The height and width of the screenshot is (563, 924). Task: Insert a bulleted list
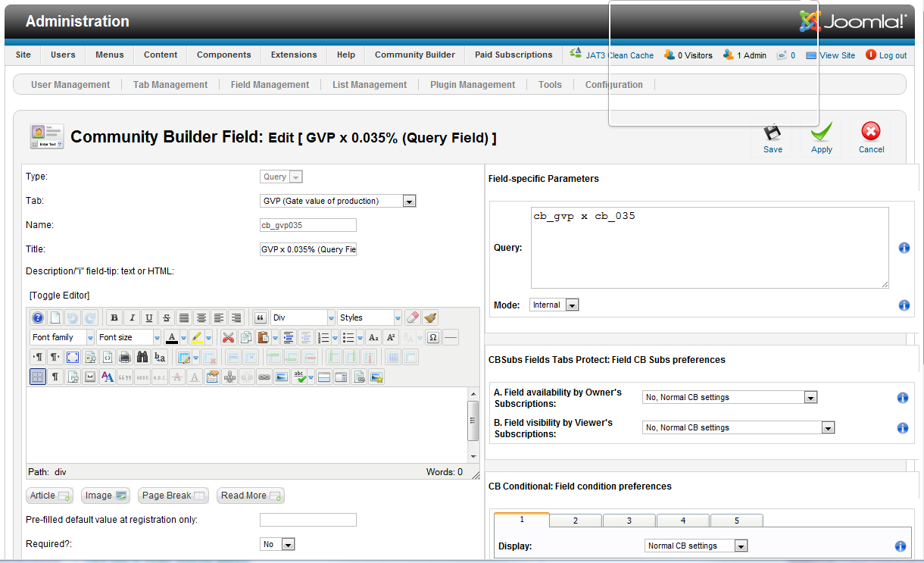pyautogui.click(x=348, y=337)
